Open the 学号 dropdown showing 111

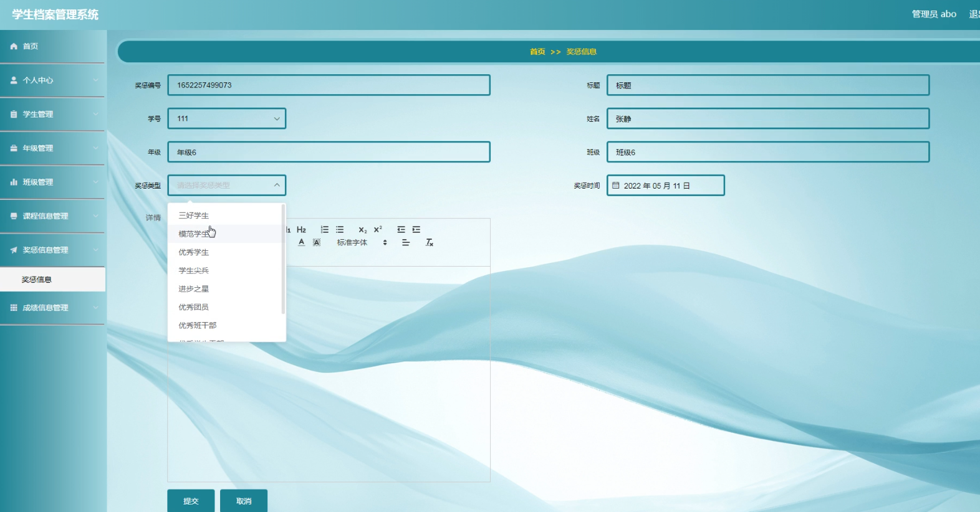click(227, 118)
